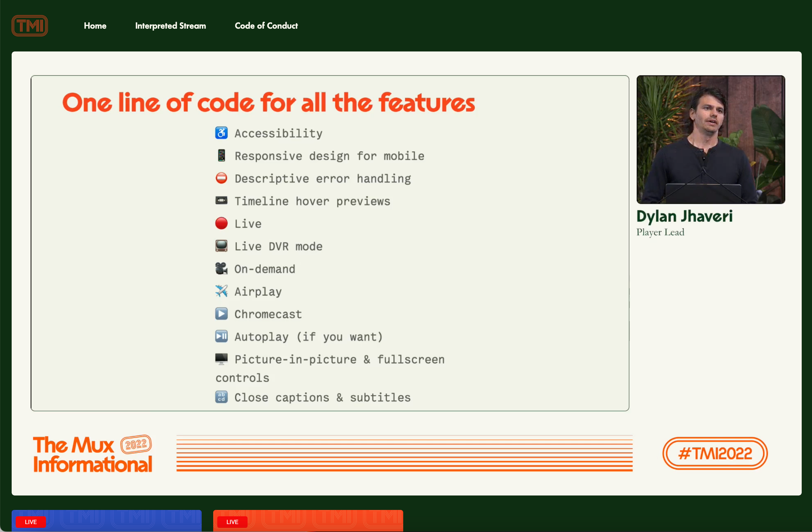Click 'Chromecast' text
The width and height of the screenshot is (812, 532).
(268, 314)
